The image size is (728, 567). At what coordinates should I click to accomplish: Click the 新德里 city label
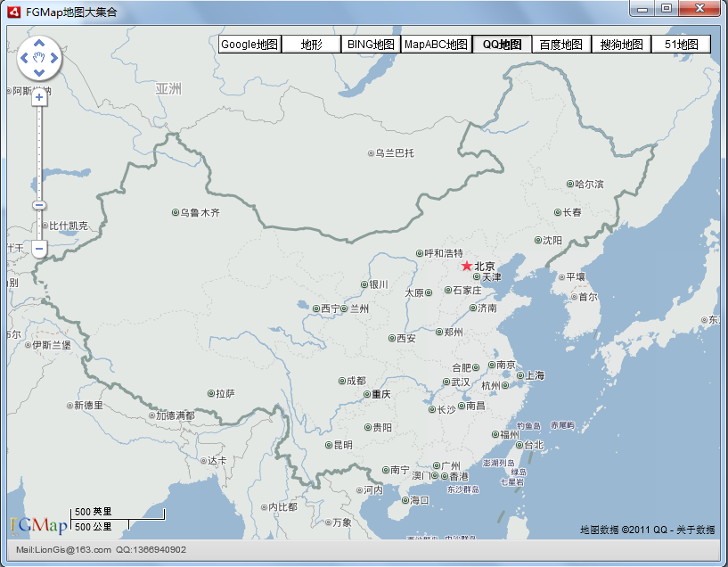[x=89, y=406]
